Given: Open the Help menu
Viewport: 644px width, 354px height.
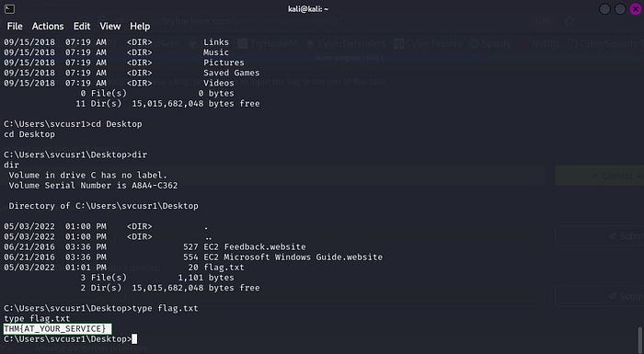Looking at the screenshot, I should pos(140,27).
